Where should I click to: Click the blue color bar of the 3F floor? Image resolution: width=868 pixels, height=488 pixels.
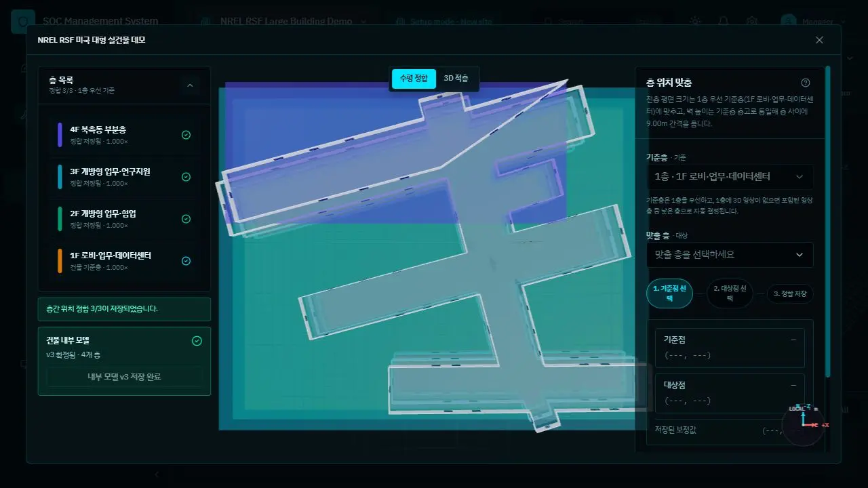tap(60, 177)
